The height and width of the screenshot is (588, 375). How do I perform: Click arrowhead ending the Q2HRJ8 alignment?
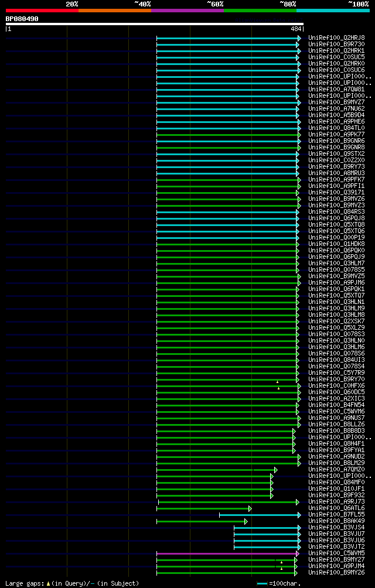[x=299, y=38]
